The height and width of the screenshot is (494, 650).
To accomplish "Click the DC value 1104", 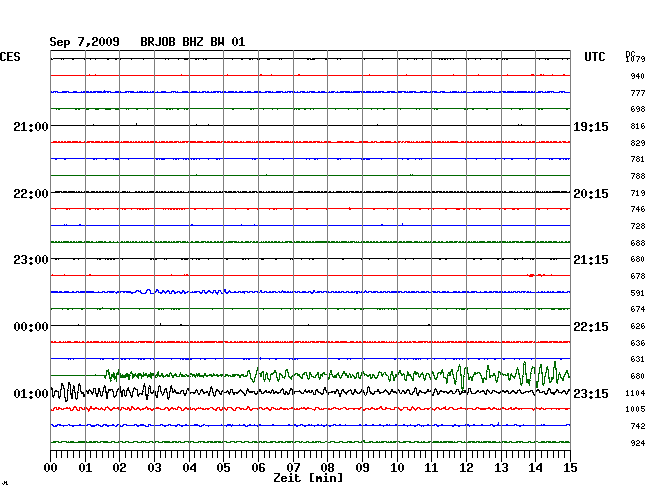I will tap(635, 393).
